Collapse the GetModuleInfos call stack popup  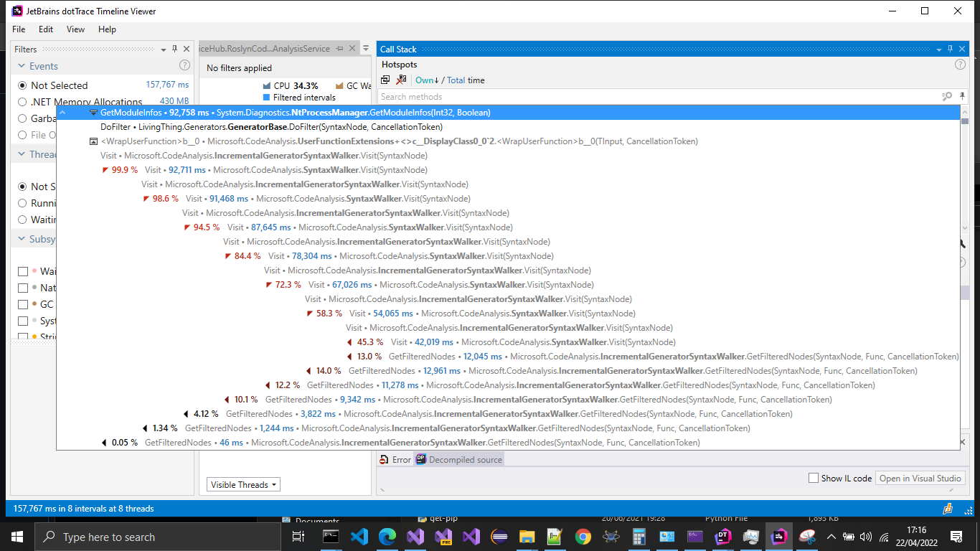tap(62, 113)
